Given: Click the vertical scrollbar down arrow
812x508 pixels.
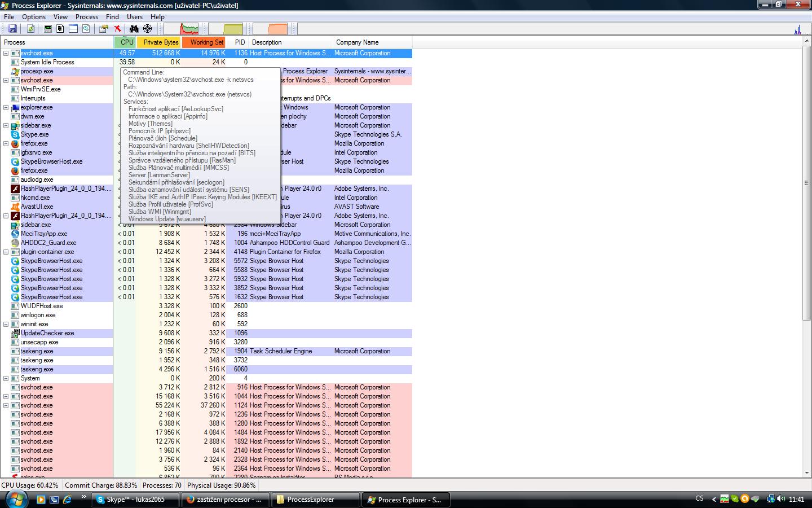Looking at the screenshot, I should coord(807,472).
